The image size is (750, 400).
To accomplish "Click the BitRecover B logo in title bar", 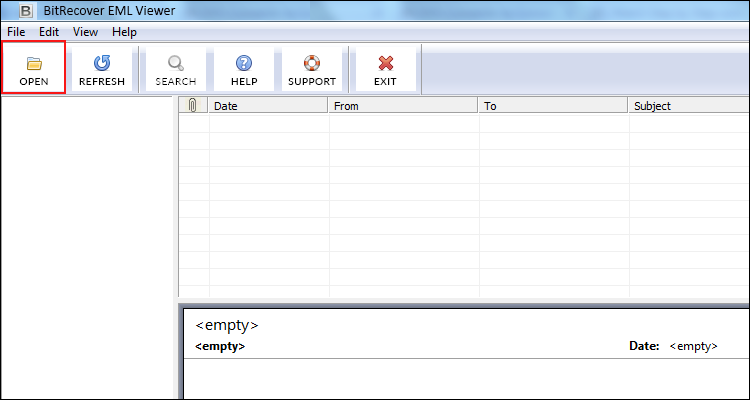I will [27, 10].
